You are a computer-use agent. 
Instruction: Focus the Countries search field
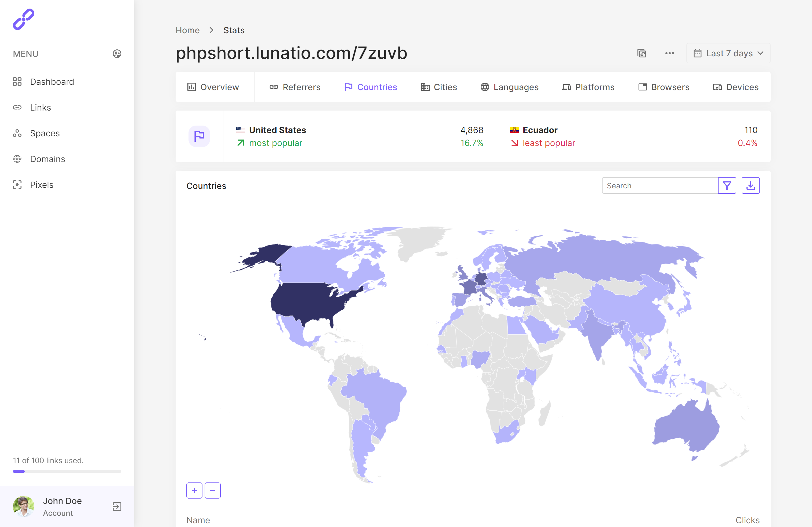(660, 185)
